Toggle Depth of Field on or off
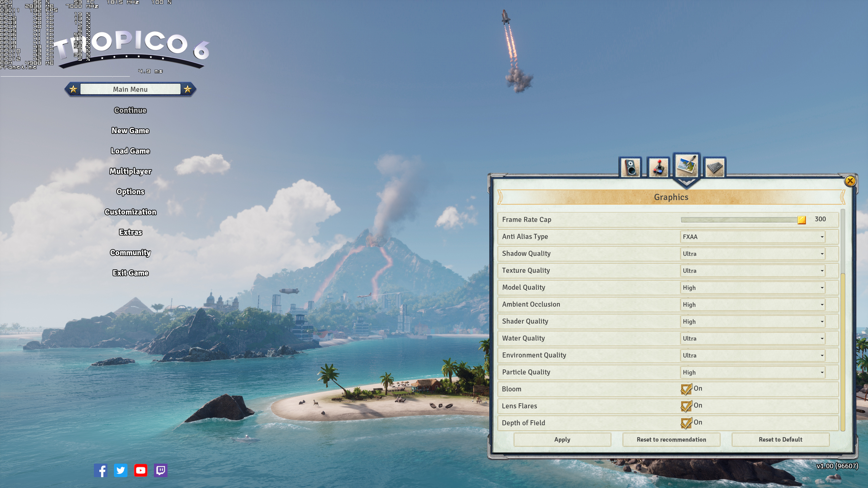The width and height of the screenshot is (868, 488). click(x=686, y=423)
